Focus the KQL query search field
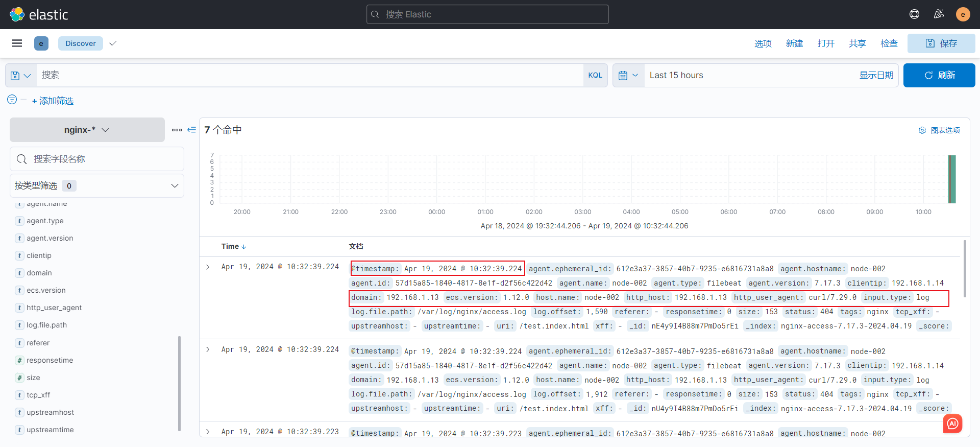This screenshot has width=980, height=447. [x=310, y=76]
